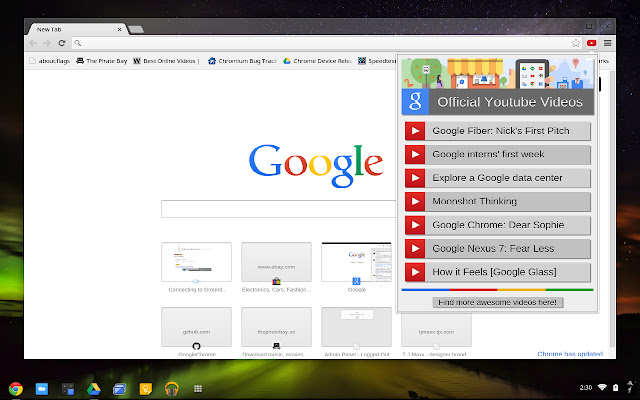640x400 pixels.
Task: Reload the page with the refresh icon
Action: (x=62, y=43)
